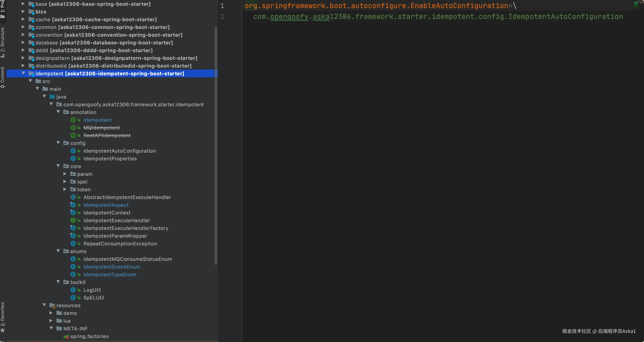Click the abstract class icon for AbstractIdempotentExecuteHandler
The image size is (644, 342).
[x=73, y=197]
